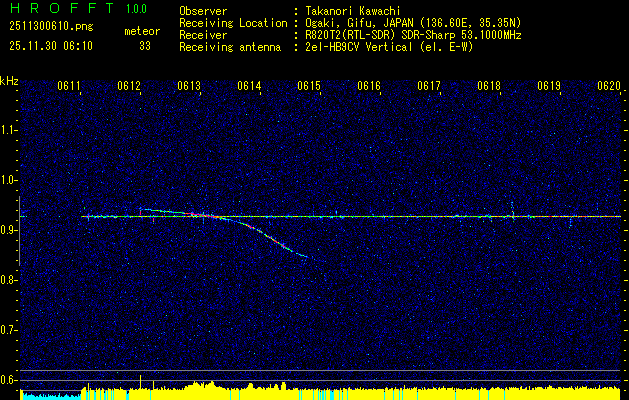
Task: Select the 0613 time marker
Action: (x=189, y=87)
